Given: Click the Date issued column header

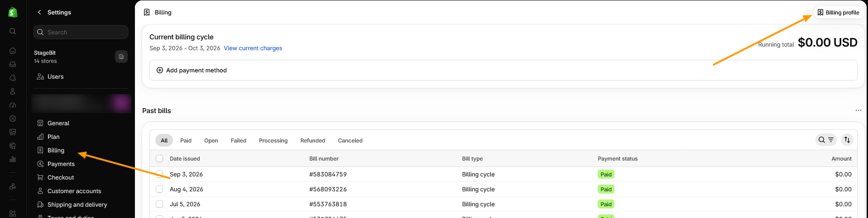Looking at the screenshot, I should coord(185,159).
